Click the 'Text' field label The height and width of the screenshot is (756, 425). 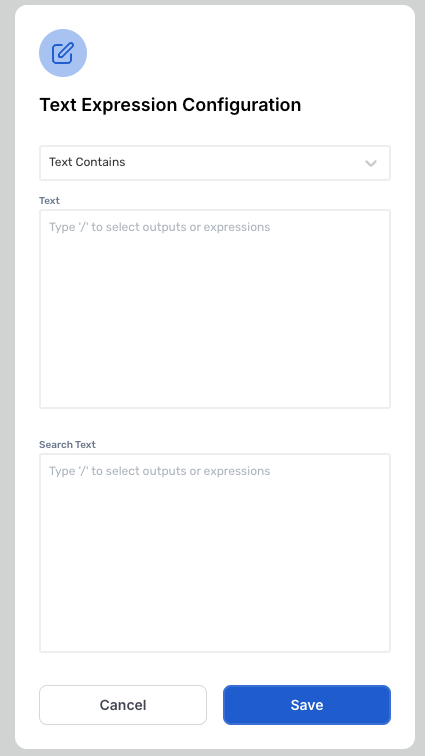click(49, 201)
